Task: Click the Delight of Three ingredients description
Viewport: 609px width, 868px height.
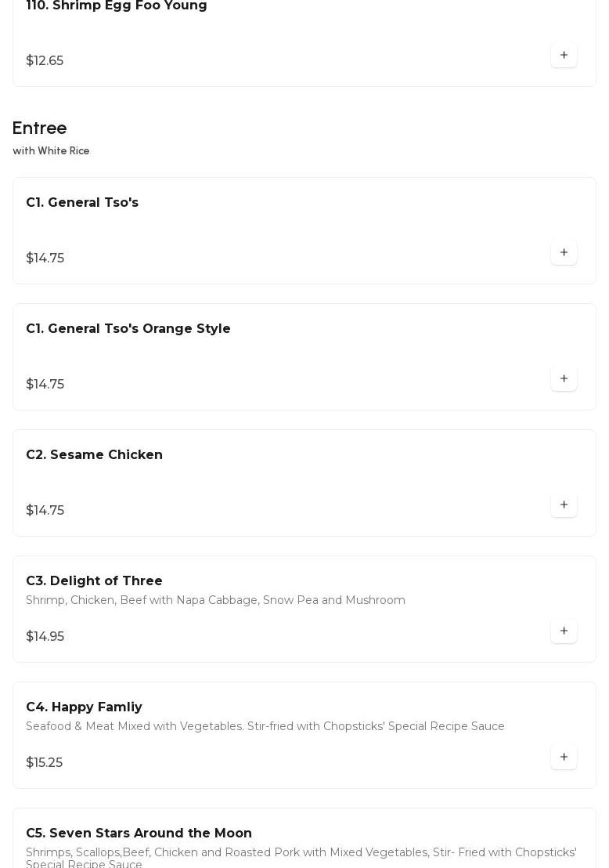Action: pos(215,601)
